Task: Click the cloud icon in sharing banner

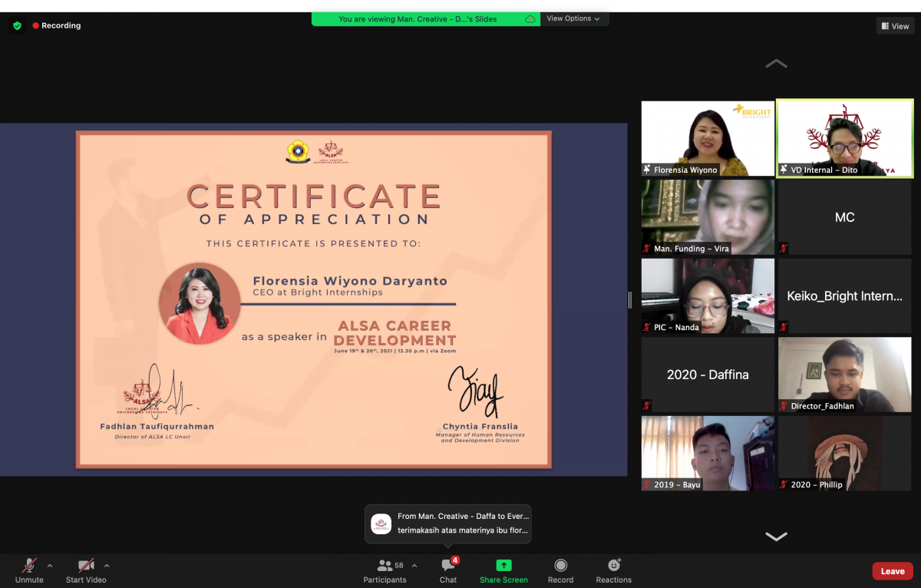Action: [x=530, y=19]
